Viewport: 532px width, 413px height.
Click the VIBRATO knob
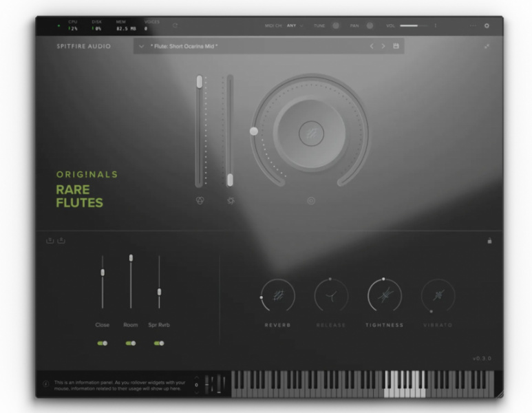pyautogui.click(x=438, y=295)
